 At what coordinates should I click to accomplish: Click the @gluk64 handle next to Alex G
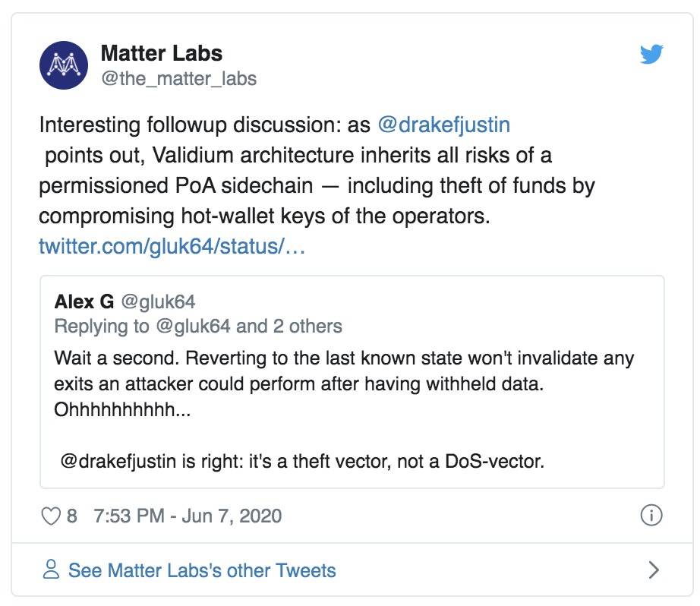coord(158,302)
